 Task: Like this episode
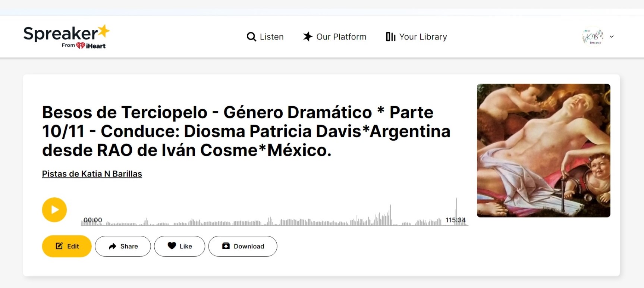tap(179, 246)
